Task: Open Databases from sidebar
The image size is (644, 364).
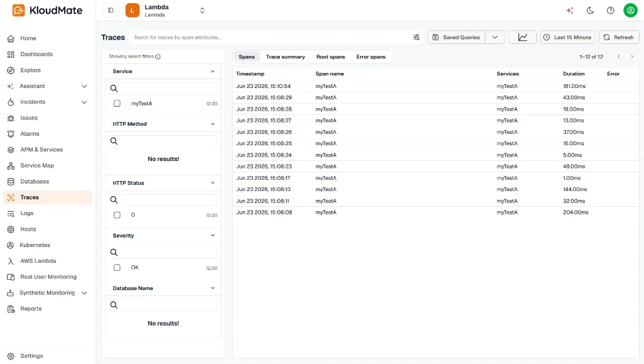Action: [x=48, y=182]
